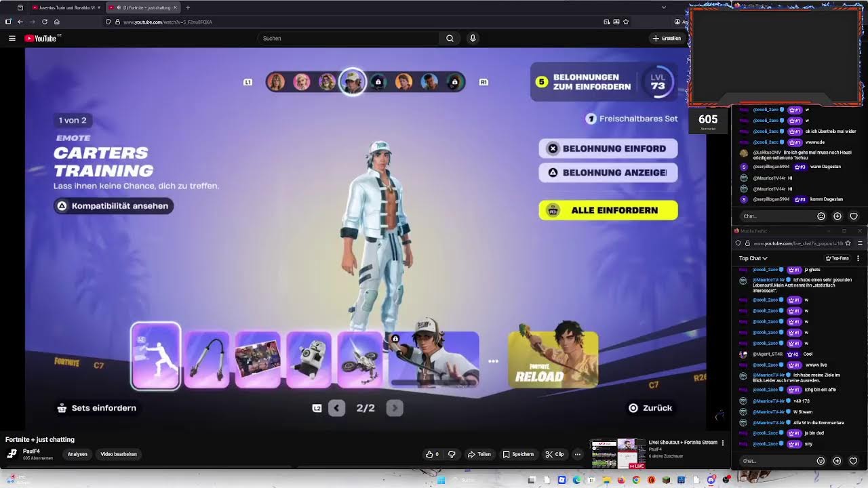This screenshot has height=488, width=868.
Task: Click BELOHNUNG EINFORD in the game
Action: point(608,148)
